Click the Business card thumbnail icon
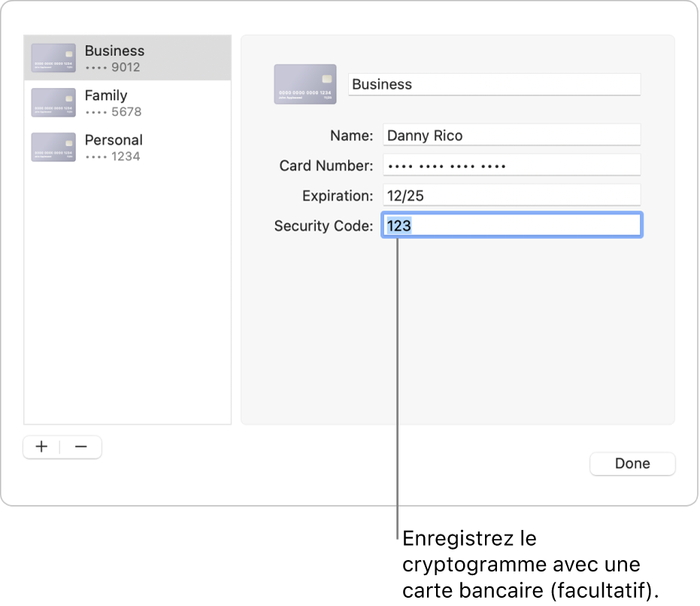This screenshot has height=606, width=700. coord(53,57)
